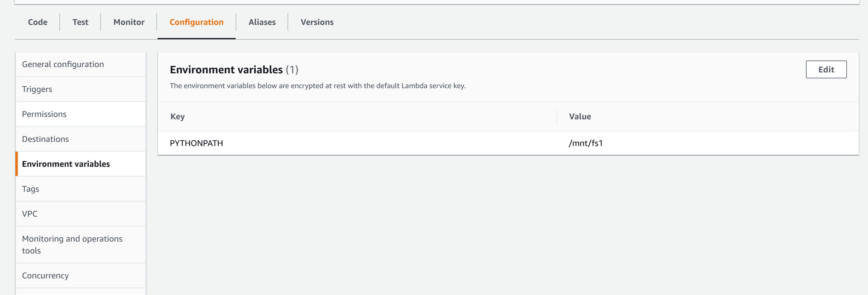This screenshot has width=868, height=295.
Task: Open the Code tab
Action: coord(37,22)
